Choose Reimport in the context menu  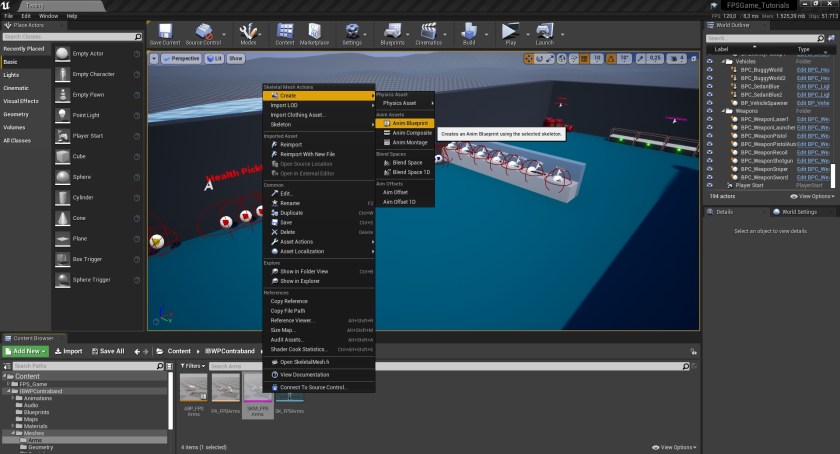[291, 144]
